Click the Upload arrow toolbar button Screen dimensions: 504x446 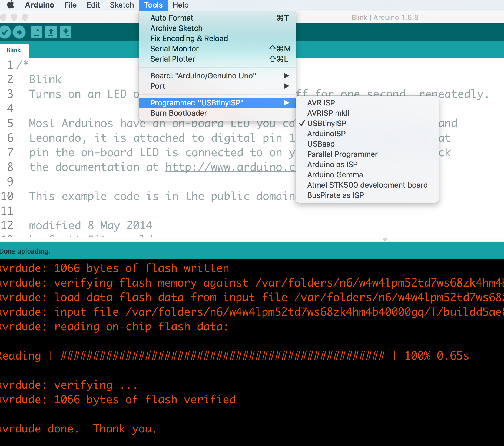tap(19, 32)
